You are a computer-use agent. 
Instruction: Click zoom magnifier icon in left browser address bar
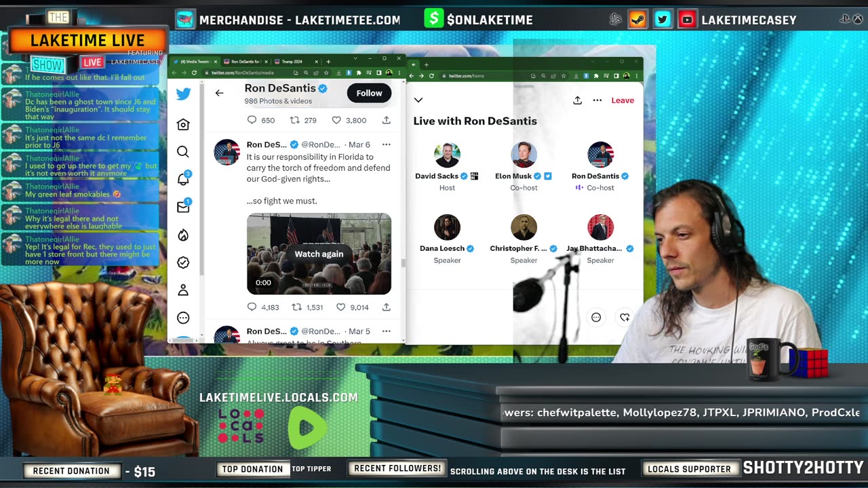pyautogui.click(x=306, y=73)
